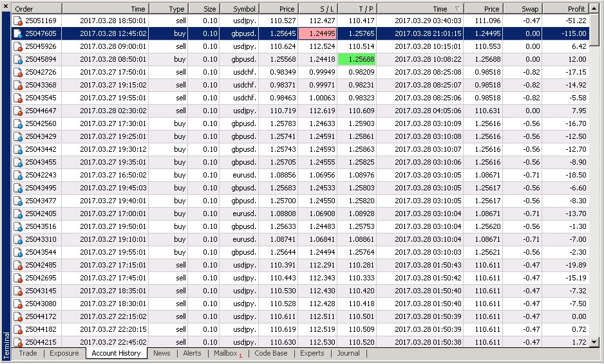Click the order icon for order 25043368
Viewport: 604px width, 364px height.
click(18, 85)
